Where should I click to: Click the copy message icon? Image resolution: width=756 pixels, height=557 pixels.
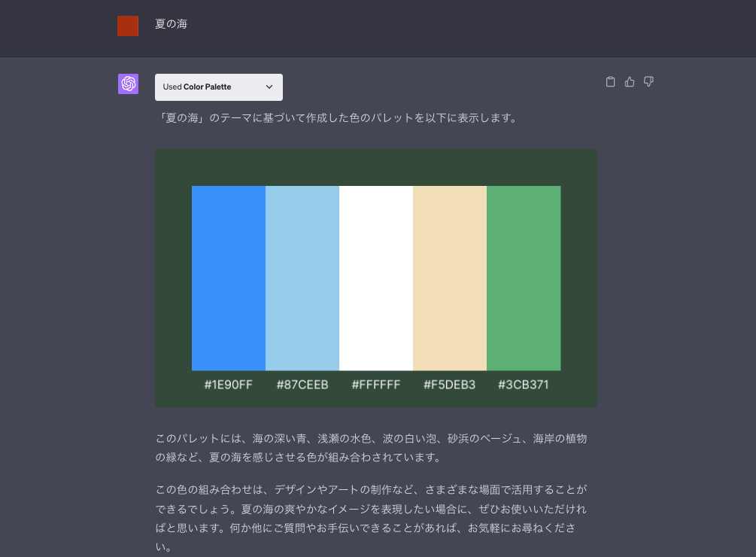coord(610,81)
